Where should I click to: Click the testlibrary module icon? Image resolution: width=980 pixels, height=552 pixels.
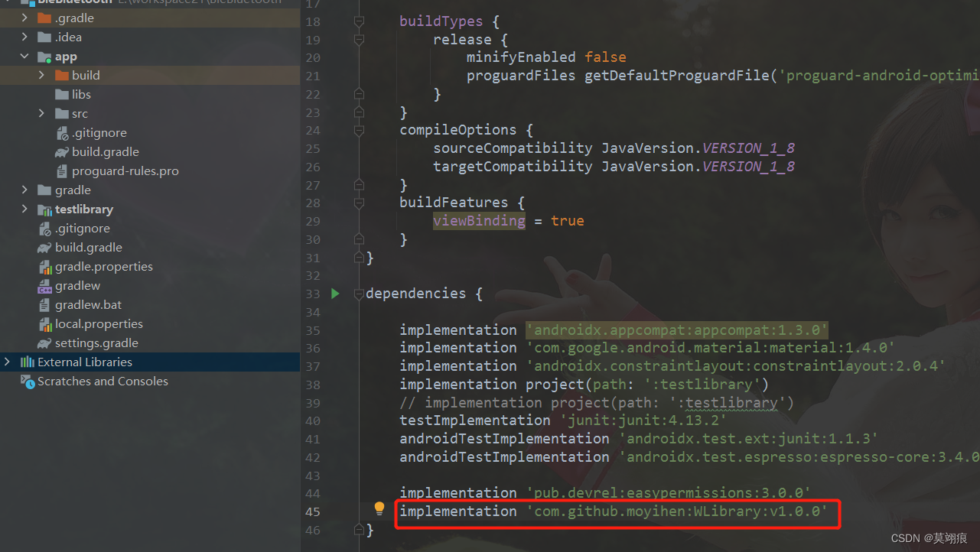44,209
